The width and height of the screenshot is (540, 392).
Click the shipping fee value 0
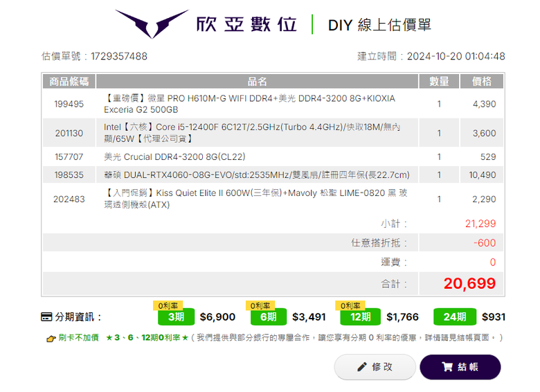coord(493,262)
